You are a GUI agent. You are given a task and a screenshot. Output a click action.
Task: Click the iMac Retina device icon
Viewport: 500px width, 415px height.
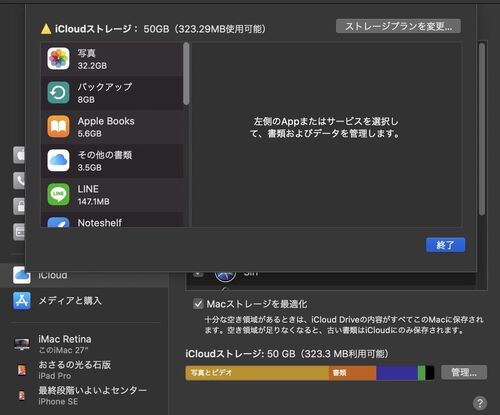pos(22,344)
